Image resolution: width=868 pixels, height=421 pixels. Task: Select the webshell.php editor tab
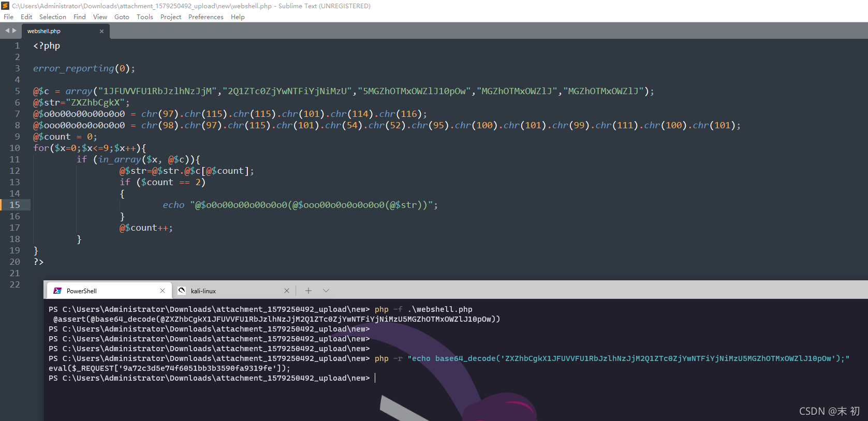[65, 31]
